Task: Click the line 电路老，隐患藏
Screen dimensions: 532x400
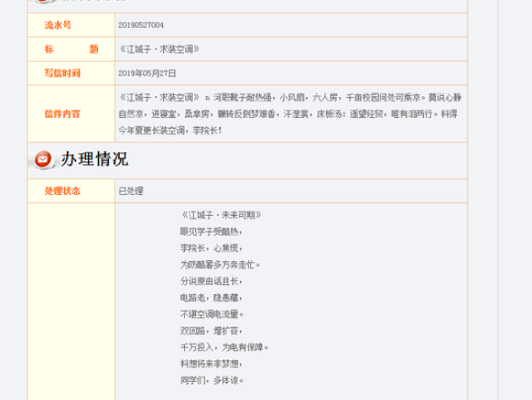Action: click(x=211, y=298)
